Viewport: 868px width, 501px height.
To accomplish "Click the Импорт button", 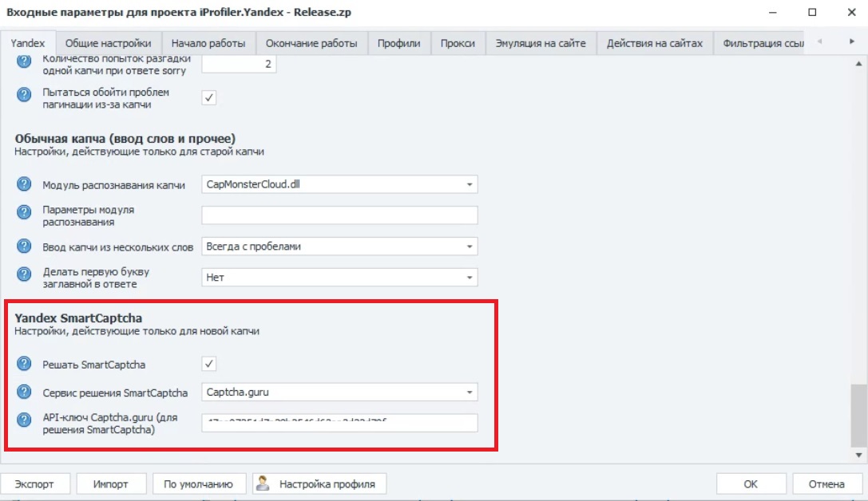I will 111,484.
